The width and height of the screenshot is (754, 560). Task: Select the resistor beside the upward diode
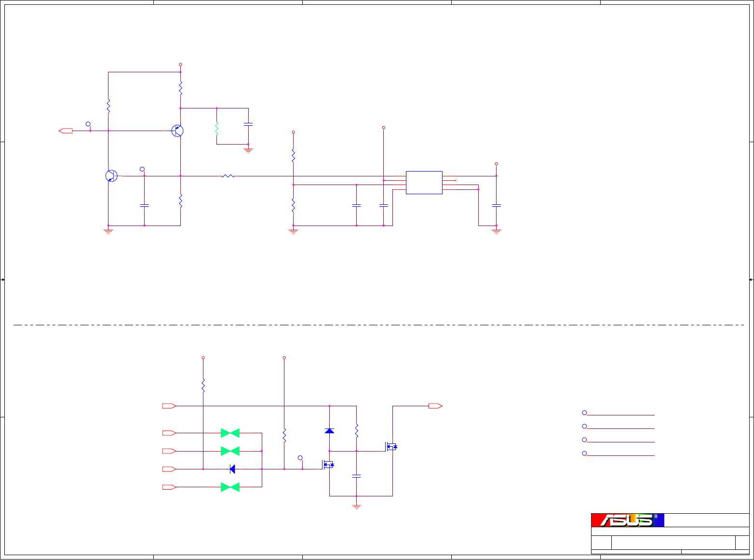356,431
